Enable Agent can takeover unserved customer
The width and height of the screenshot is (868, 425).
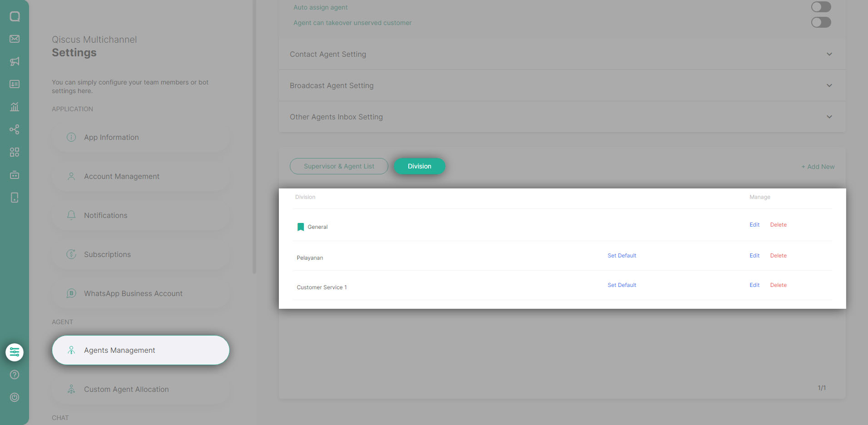(821, 22)
